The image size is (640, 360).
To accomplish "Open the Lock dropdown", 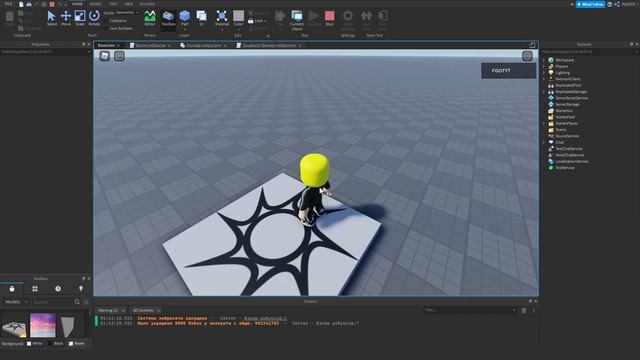I will point(257,21).
